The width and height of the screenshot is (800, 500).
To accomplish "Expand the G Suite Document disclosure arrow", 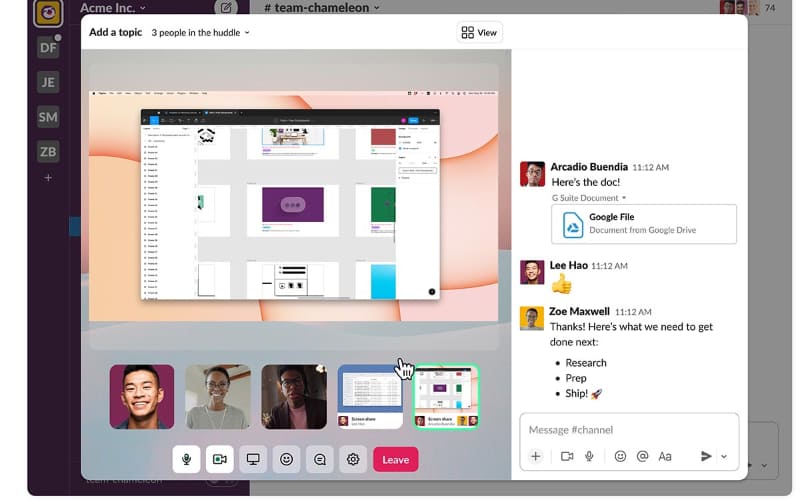I will point(624,198).
